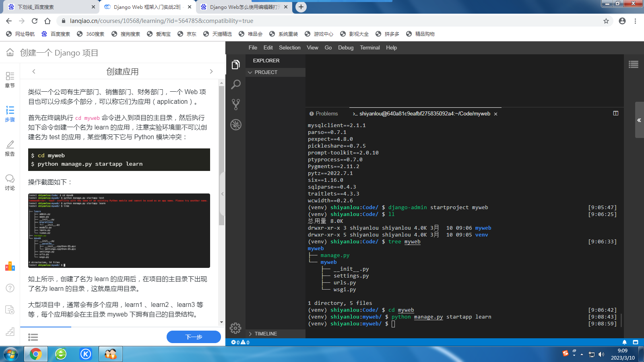644x362 pixels.
Task: Open the Manage gear icon in IDE
Action: (x=235, y=328)
